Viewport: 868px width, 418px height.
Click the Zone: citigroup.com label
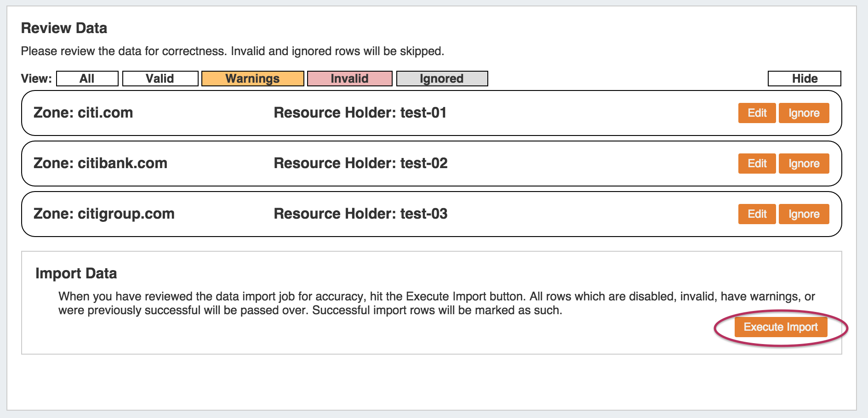[104, 214]
